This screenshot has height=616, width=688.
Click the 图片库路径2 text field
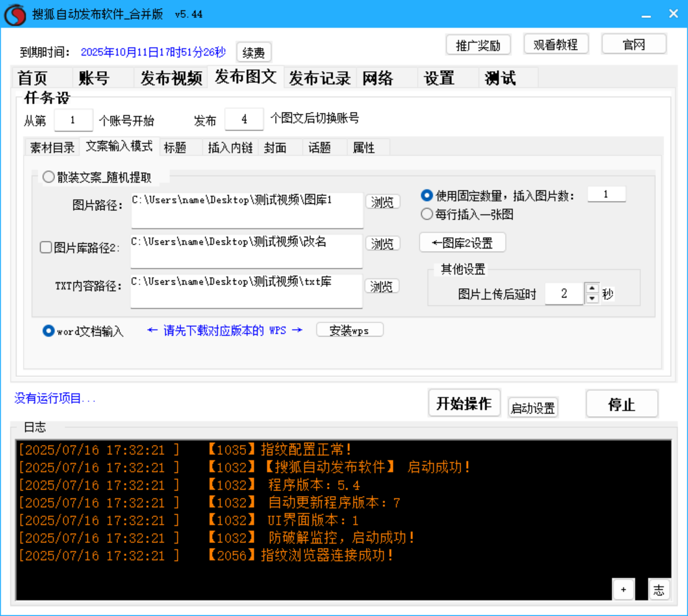247,251
